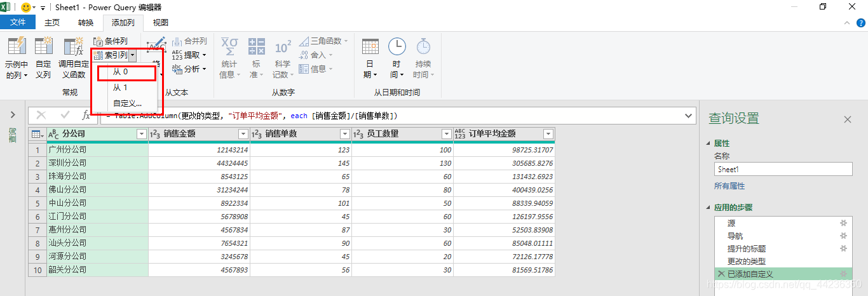Viewport: 868px width, 296px height.
Task: Expand the queries pane chevron
Action: 12,114
